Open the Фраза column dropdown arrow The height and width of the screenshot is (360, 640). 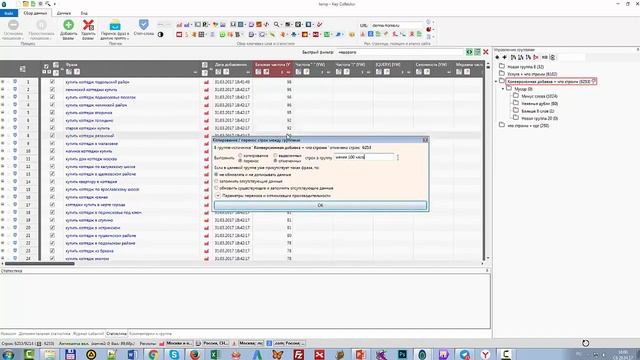point(195,73)
